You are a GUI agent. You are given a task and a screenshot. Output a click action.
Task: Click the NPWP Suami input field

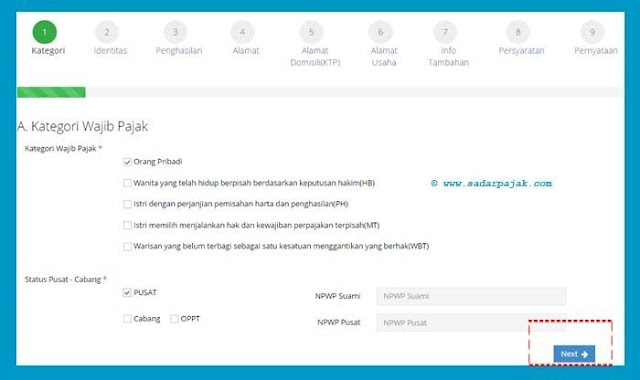click(471, 296)
